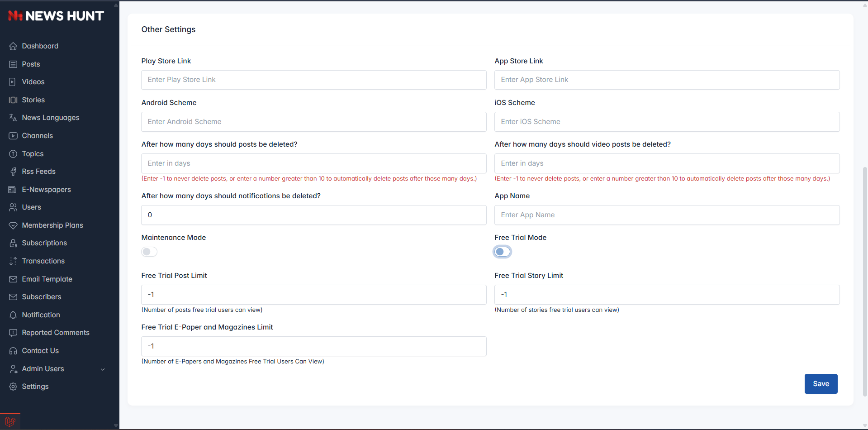Click the "Maintenance Mode" label
868x430 pixels.
coord(174,238)
